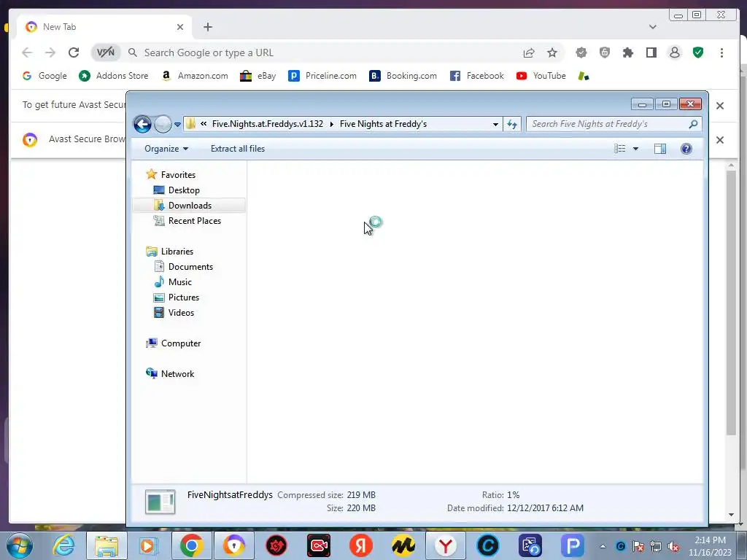Click Extract all files

238,149
